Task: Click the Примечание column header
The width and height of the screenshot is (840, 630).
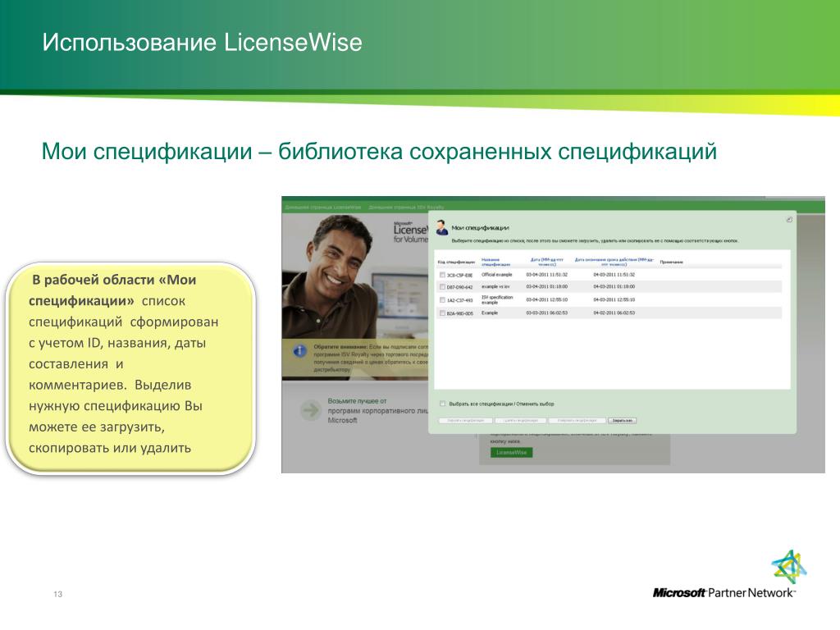Action: click(x=671, y=262)
